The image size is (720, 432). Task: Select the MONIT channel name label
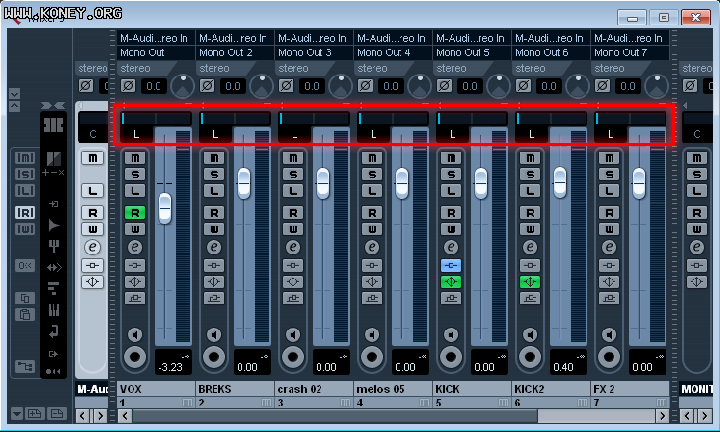[x=696, y=389]
